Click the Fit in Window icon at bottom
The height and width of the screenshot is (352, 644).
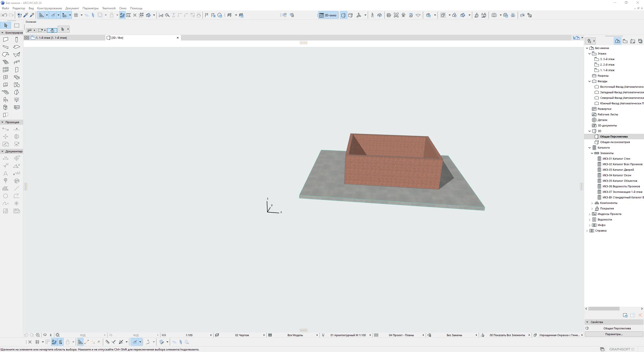[58, 335]
